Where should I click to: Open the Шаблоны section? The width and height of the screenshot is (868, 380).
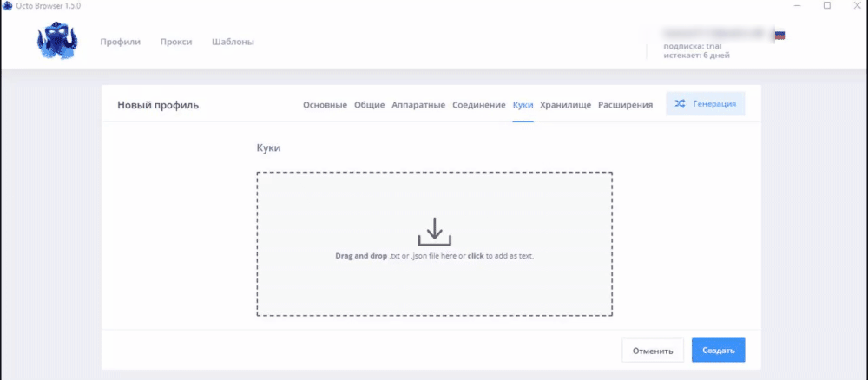tap(233, 42)
